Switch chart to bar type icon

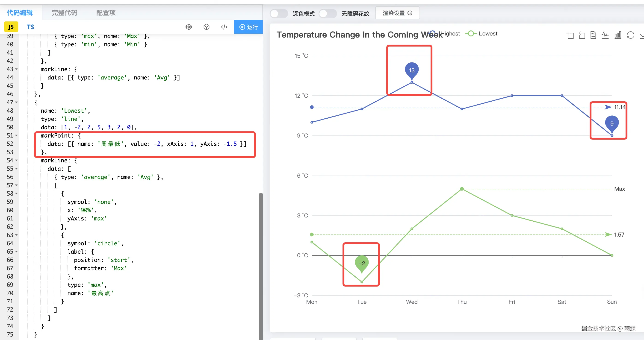pyautogui.click(x=618, y=35)
